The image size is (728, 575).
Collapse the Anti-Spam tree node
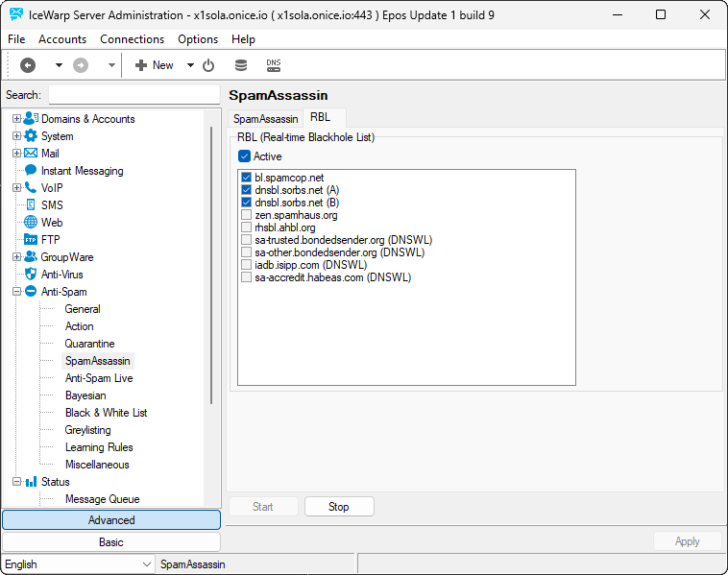coord(16,292)
